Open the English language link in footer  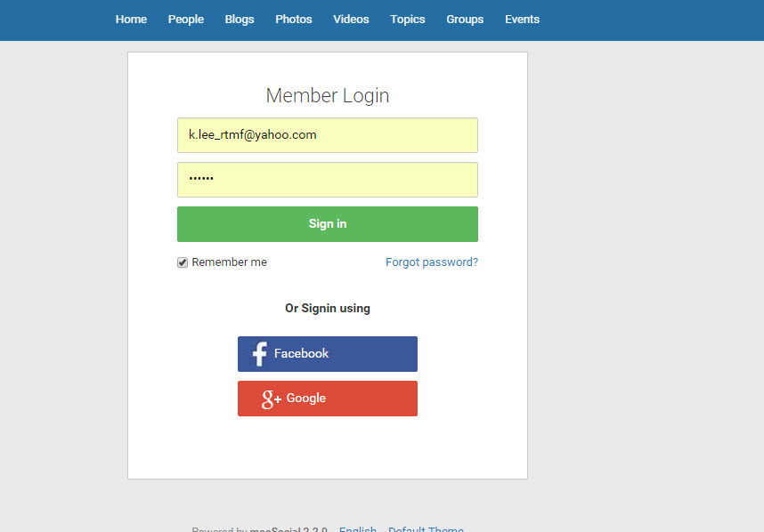pos(358,529)
